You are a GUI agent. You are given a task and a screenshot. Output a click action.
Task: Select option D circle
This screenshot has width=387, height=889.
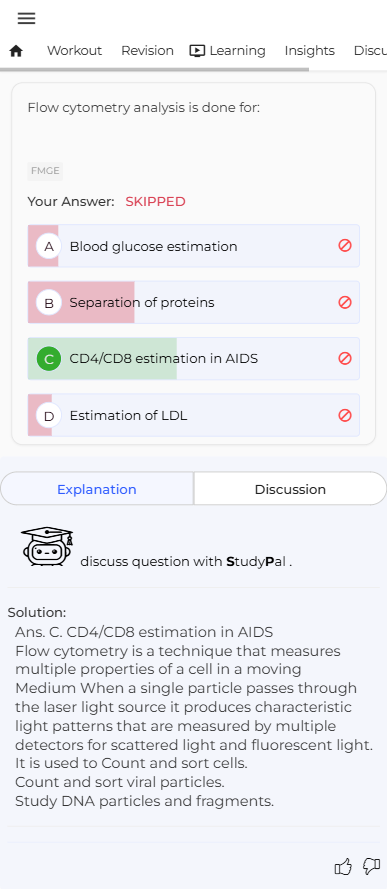pyautogui.click(x=49, y=416)
